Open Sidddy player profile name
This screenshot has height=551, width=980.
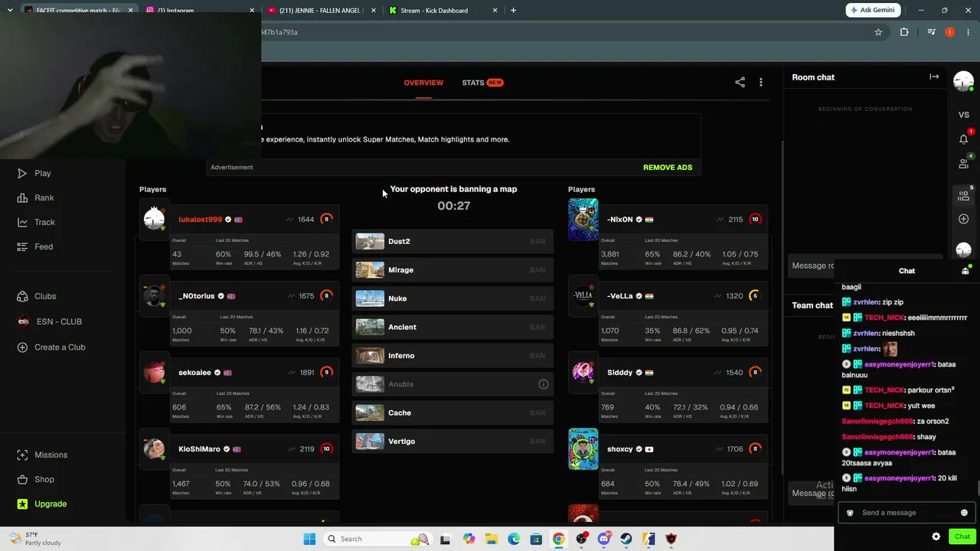pos(620,373)
